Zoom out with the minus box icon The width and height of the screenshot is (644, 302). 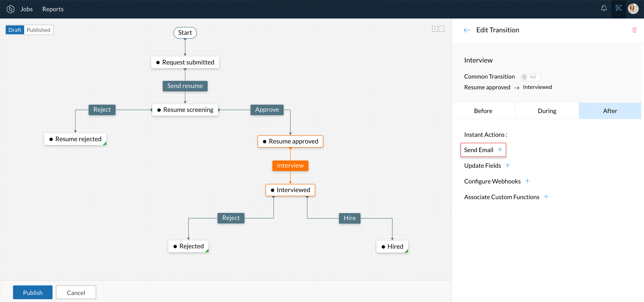click(441, 29)
